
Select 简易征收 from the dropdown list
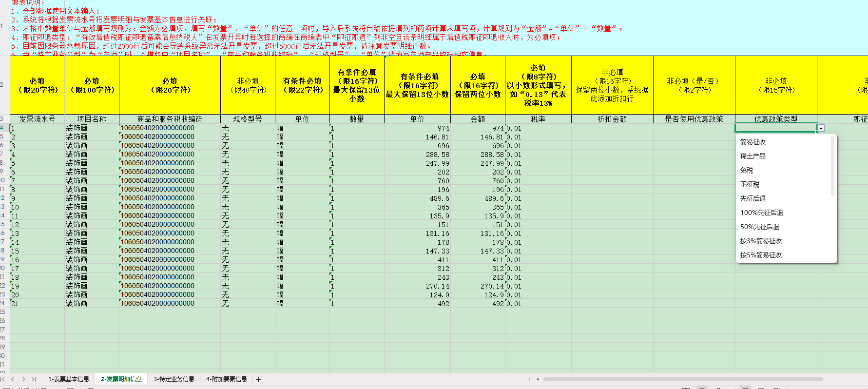(x=753, y=142)
